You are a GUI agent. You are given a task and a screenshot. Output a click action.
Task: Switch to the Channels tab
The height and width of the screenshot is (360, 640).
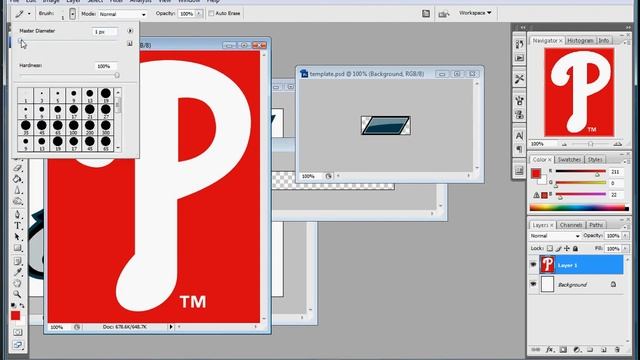[x=571, y=225]
